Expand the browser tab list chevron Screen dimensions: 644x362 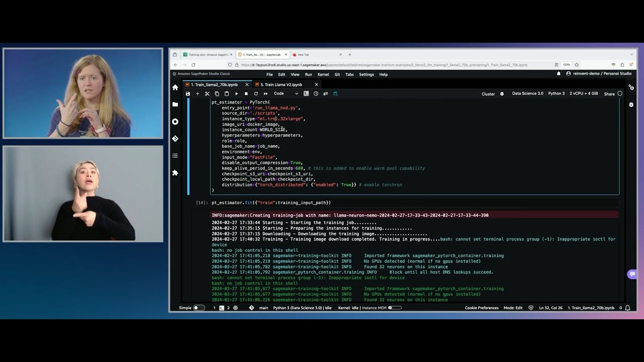point(632,54)
